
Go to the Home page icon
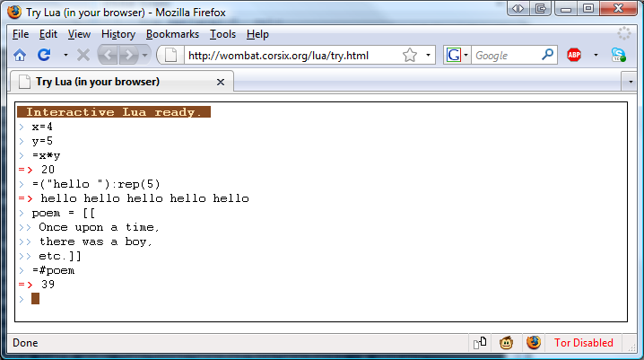point(20,55)
